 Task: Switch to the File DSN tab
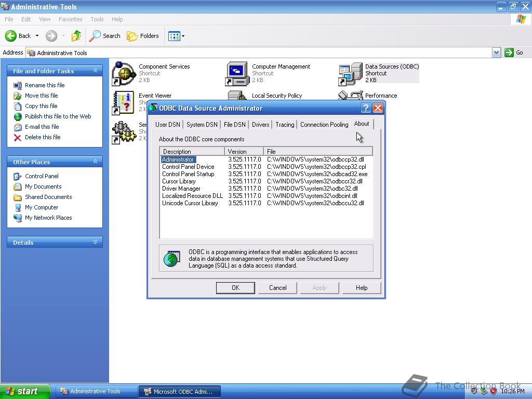click(x=234, y=125)
